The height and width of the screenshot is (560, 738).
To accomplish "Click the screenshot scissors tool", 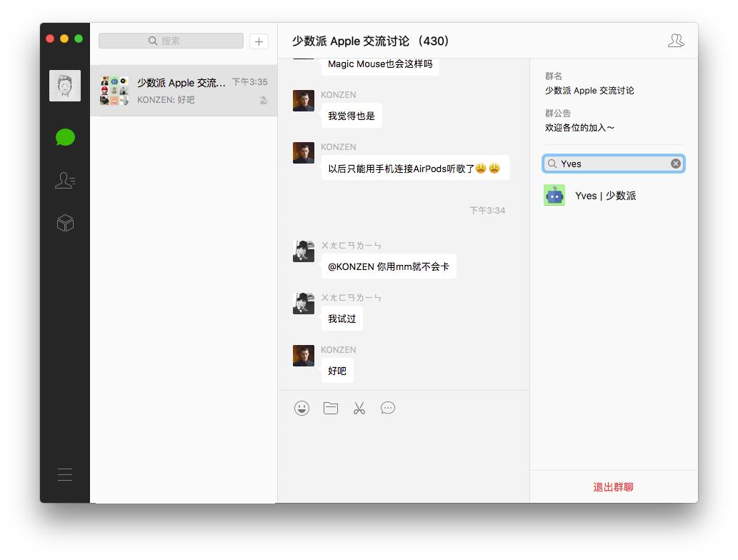I will 359,408.
